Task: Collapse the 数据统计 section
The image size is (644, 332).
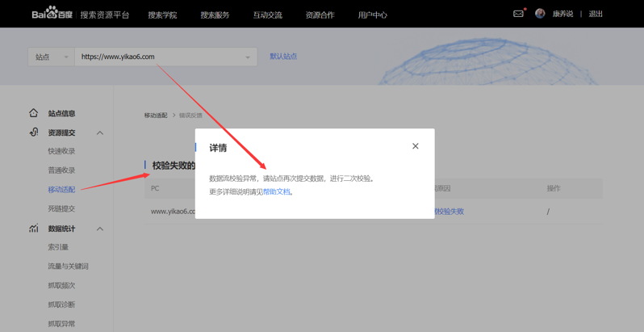Action: click(100, 229)
